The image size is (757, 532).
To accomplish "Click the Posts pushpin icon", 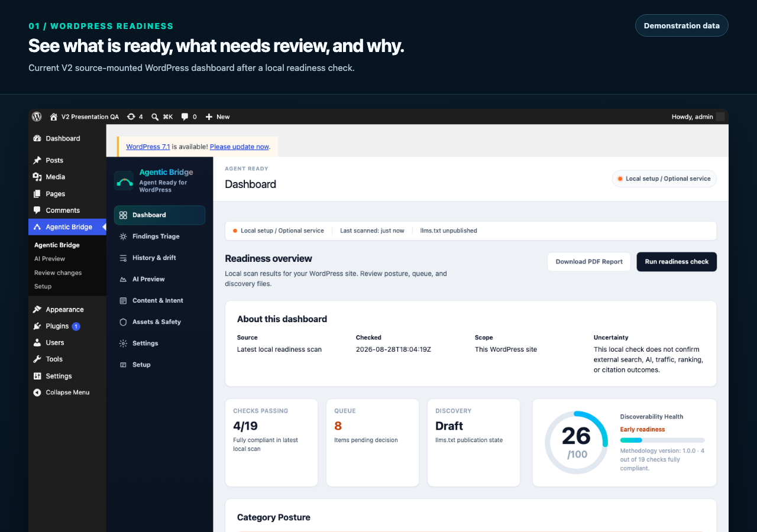I will 37,160.
